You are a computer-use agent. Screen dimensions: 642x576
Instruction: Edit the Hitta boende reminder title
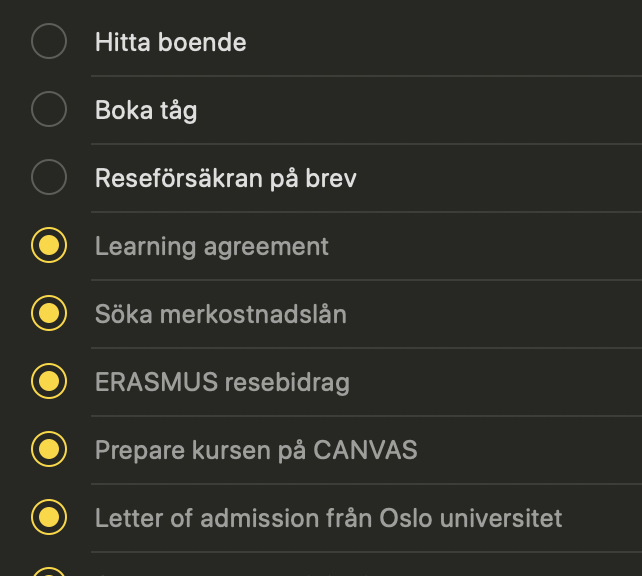(x=171, y=42)
